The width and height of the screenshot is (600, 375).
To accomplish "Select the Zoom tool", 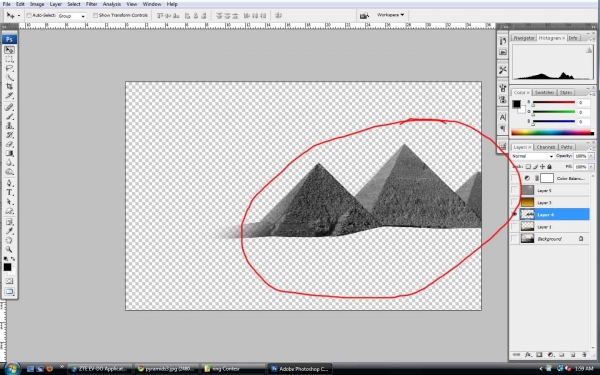I will click(9, 249).
